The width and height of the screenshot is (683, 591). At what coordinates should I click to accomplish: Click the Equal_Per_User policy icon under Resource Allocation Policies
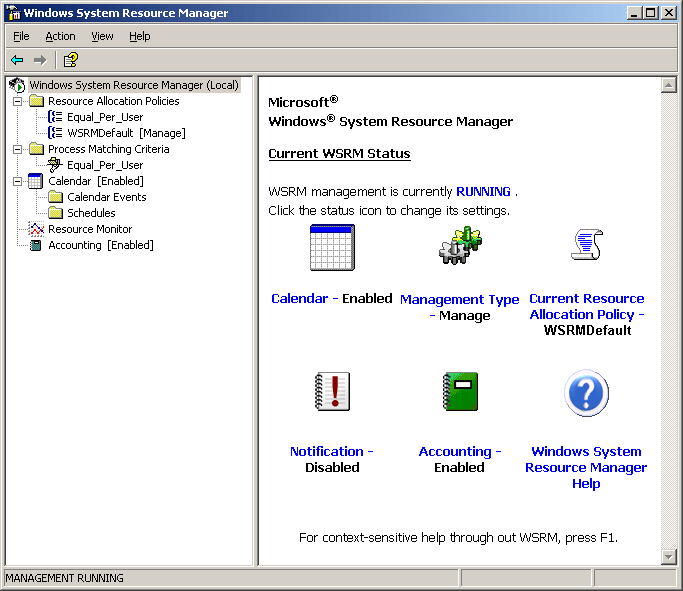[x=55, y=117]
